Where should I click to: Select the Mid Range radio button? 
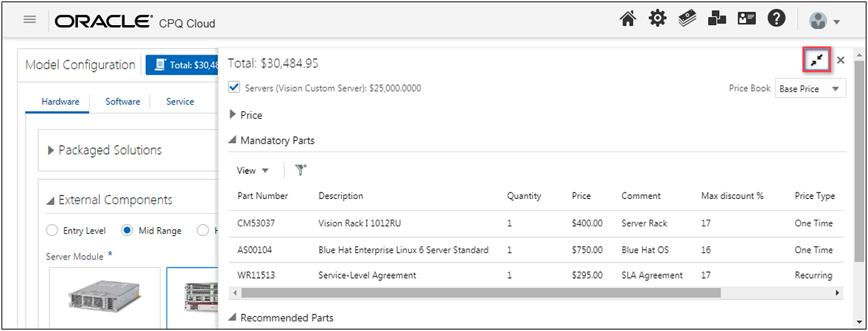pos(127,231)
